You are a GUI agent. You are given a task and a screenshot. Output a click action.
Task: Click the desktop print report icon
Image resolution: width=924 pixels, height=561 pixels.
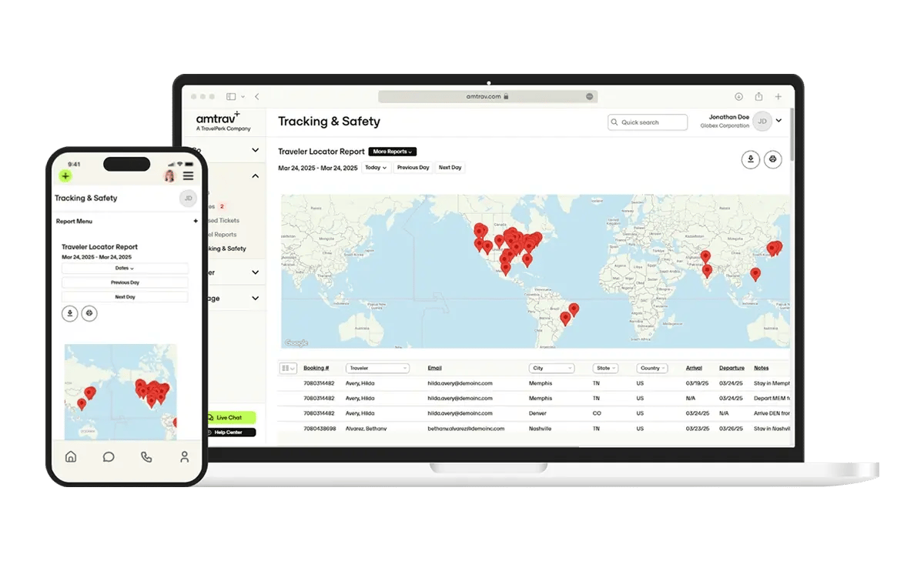(773, 159)
